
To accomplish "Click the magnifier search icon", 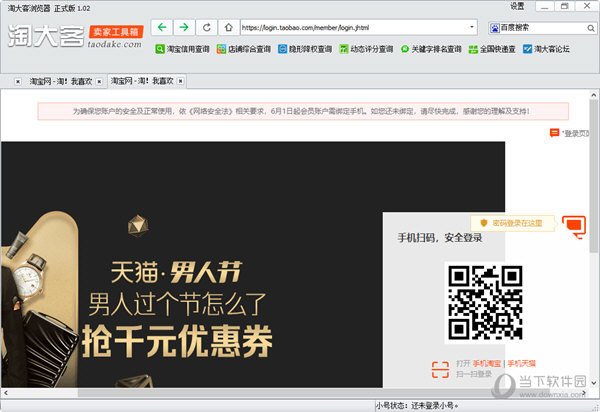I will click(x=591, y=28).
